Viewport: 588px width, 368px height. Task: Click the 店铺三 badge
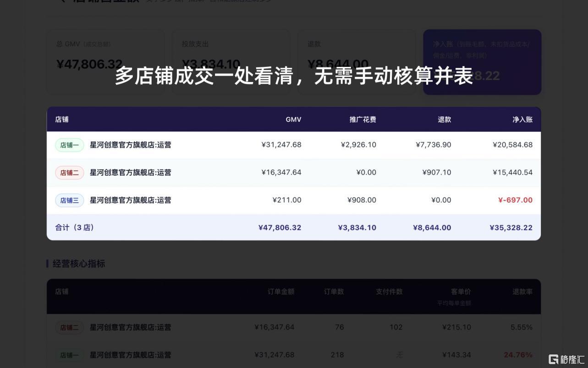(x=70, y=200)
